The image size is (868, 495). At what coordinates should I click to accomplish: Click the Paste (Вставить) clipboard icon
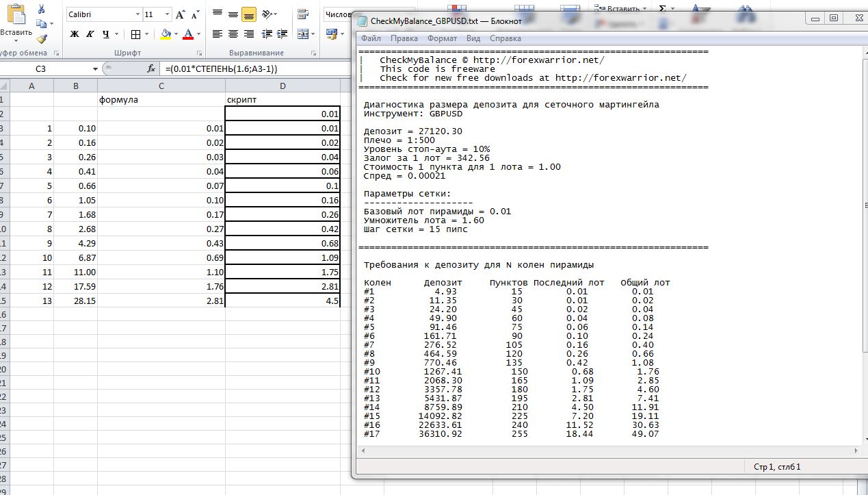(x=15, y=14)
